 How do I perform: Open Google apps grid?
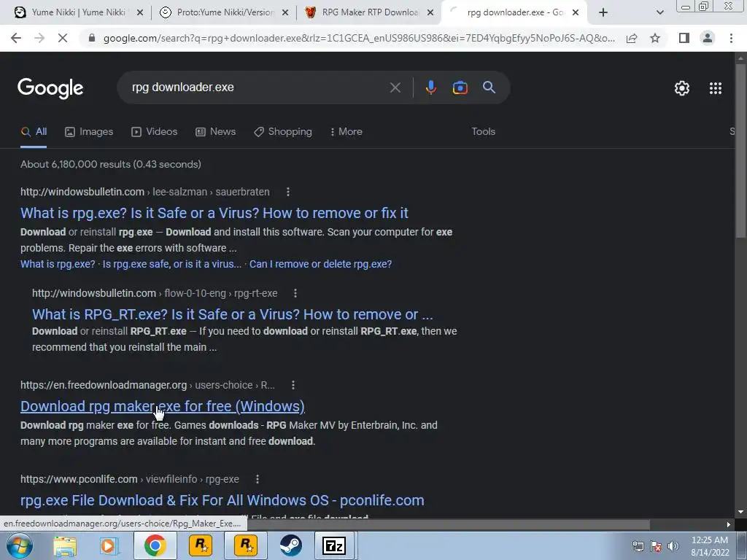716,88
